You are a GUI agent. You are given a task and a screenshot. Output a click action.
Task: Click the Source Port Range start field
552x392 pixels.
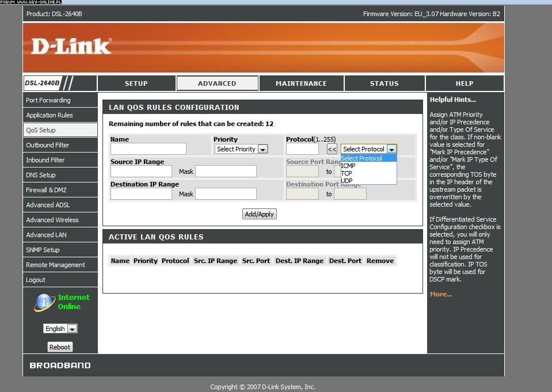click(302, 172)
